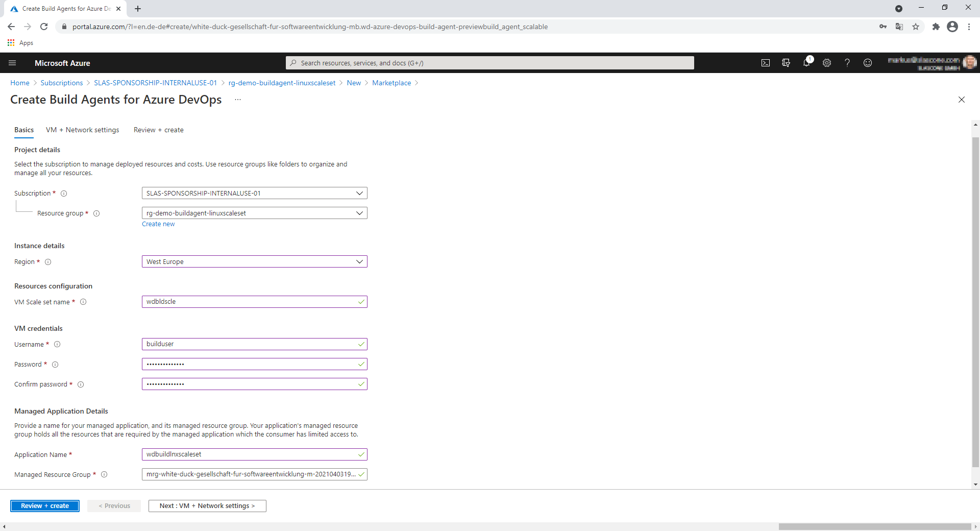Switch to the Review + create tab
The width and height of the screenshot is (980, 531).
[x=158, y=130]
